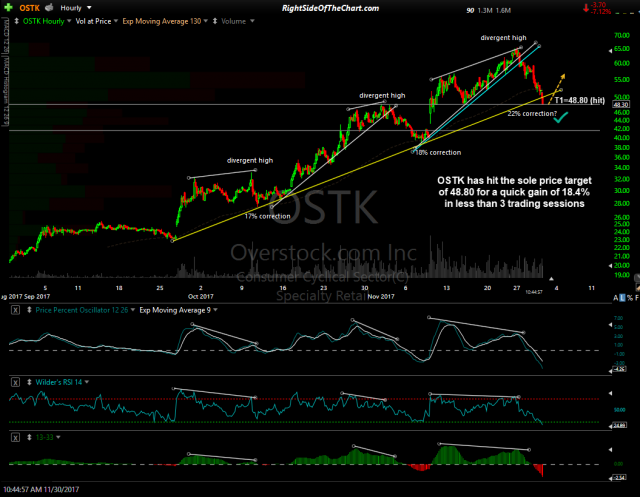The width and height of the screenshot is (640, 497).
Task: Open the Exp Moving Average 130 dropdown
Action: (206, 21)
